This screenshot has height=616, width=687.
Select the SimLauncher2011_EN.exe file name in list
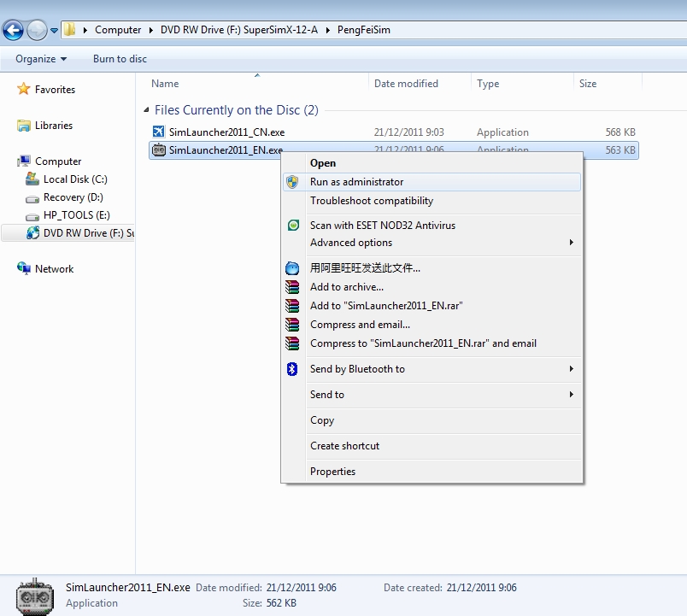coord(226,150)
